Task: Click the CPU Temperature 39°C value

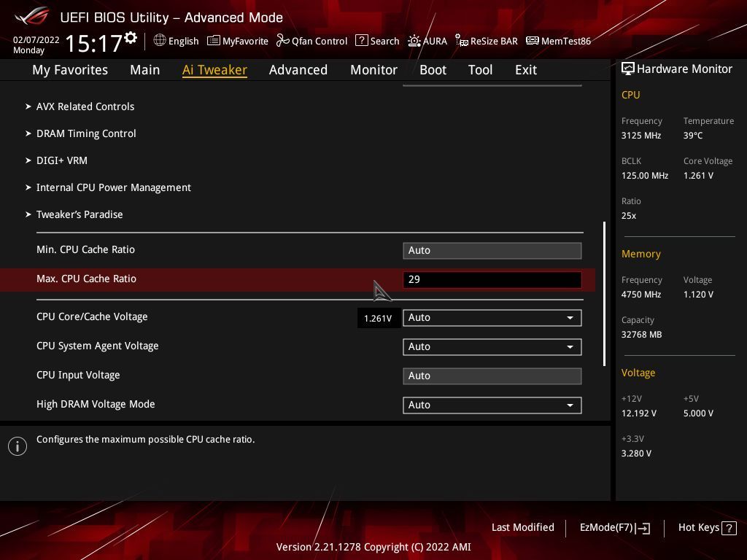Action: pyautogui.click(x=693, y=135)
